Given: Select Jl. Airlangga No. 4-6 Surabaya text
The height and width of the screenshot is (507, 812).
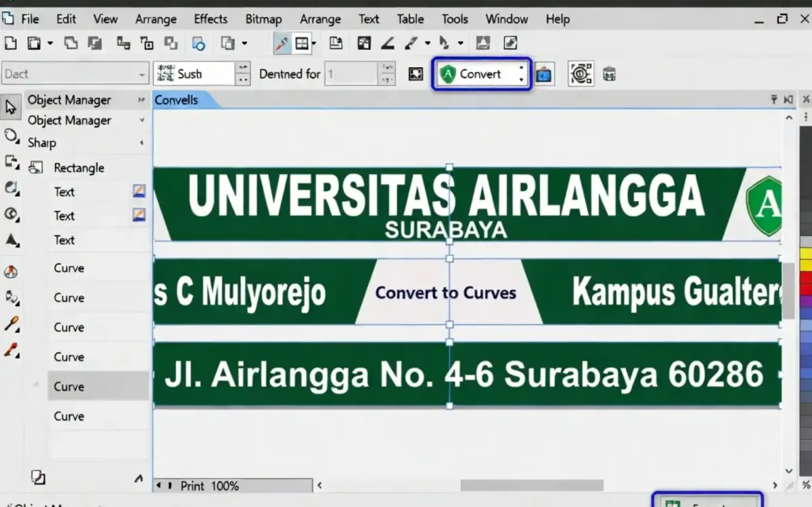Looking at the screenshot, I should (464, 374).
